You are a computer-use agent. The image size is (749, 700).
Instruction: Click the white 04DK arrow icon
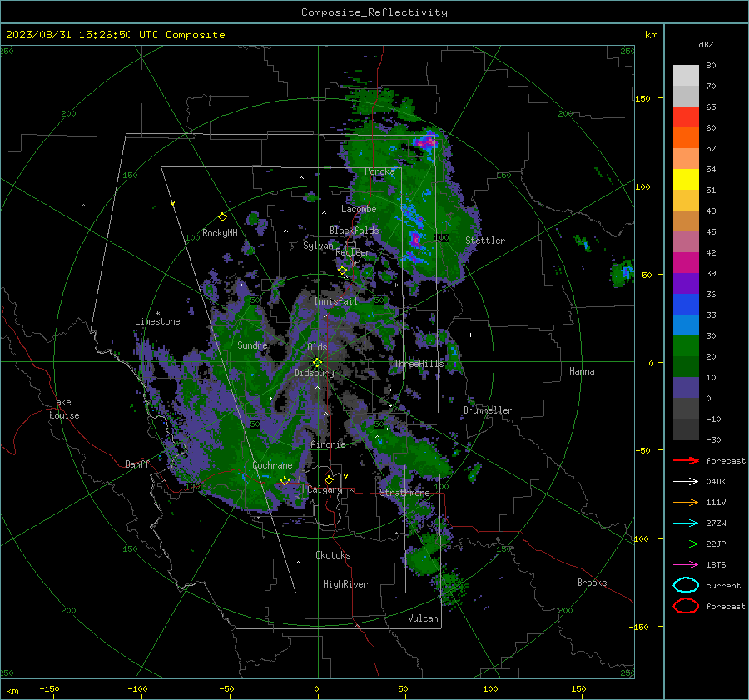686,481
